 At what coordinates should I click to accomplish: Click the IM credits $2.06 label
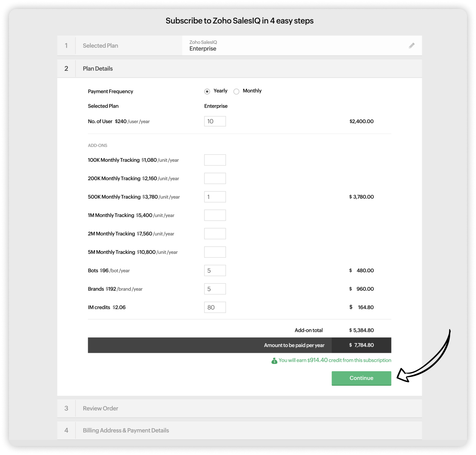[x=107, y=307]
